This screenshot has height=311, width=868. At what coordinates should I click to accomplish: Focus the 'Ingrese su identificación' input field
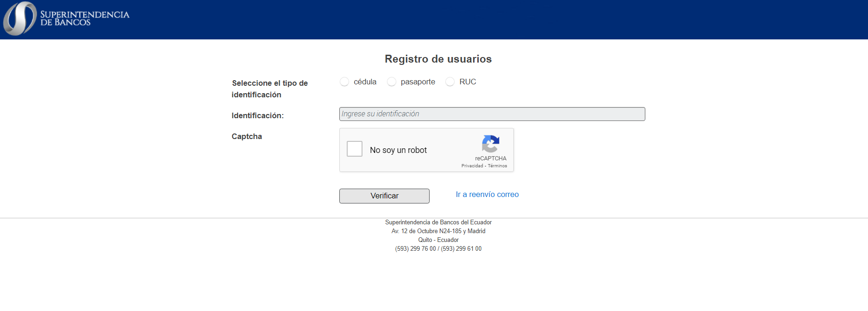click(x=492, y=114)
